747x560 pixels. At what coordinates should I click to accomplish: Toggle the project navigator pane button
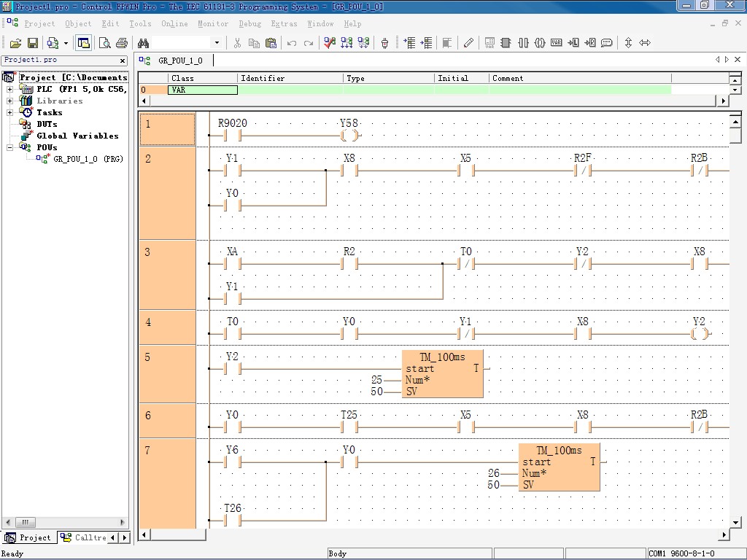[x=83, y=44]
